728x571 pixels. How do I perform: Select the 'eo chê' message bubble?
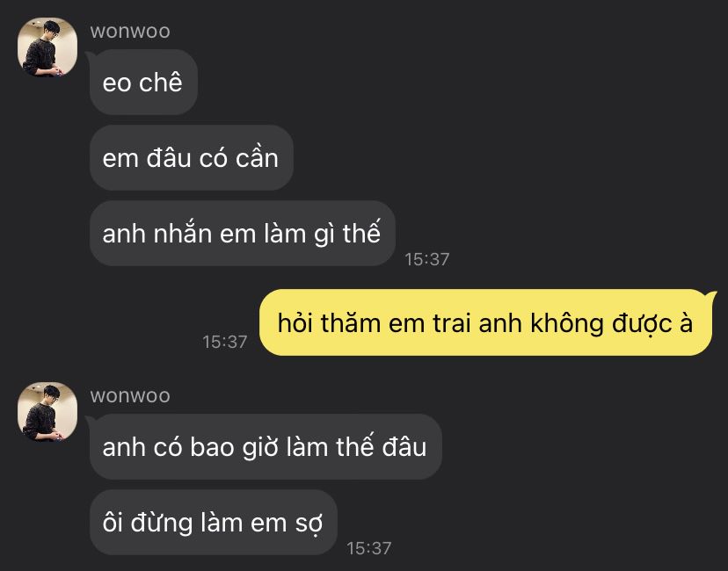point(143,82)
